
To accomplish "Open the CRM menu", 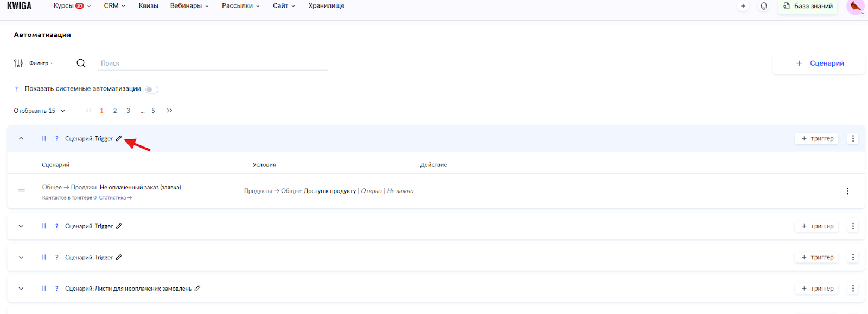I will 114,6.
